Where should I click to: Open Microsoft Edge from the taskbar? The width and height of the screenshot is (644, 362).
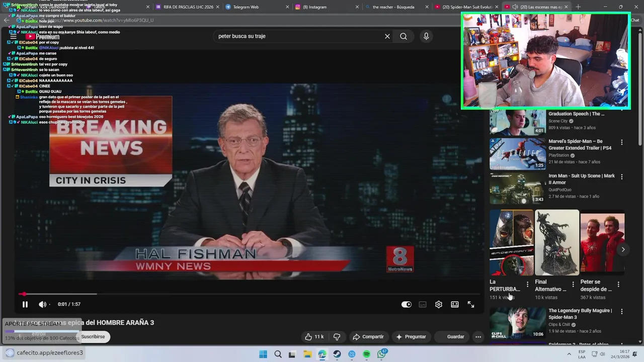click(x=322, y=354)
